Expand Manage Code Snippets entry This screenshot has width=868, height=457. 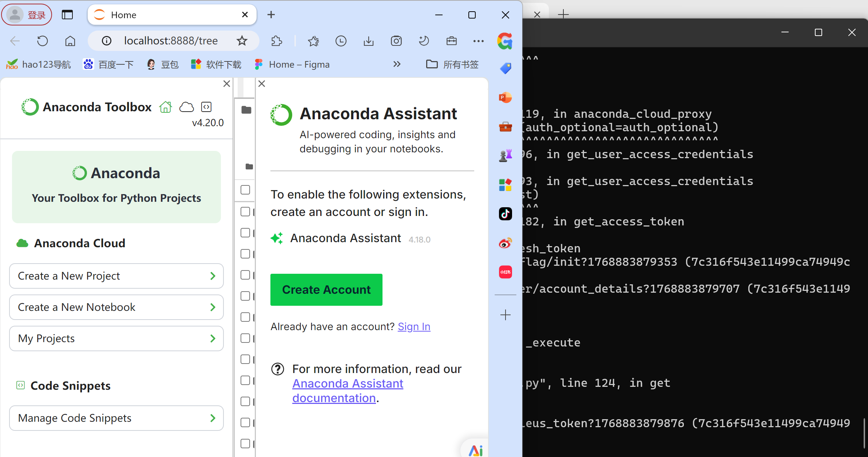pos(116,418)
